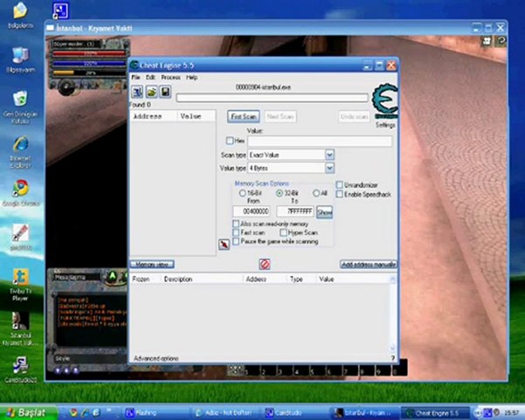Image resolution: width=525 pixels, height=420 pixels.
Task: Open the Value type dropdown
Action: [330, 168]
